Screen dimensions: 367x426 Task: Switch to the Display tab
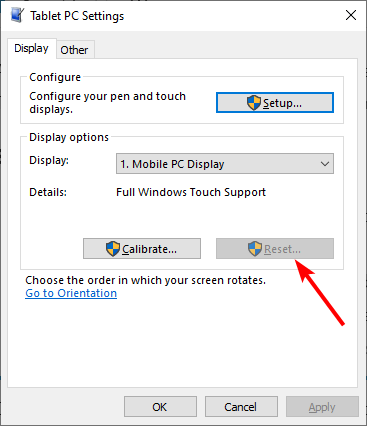coord(31,49)
